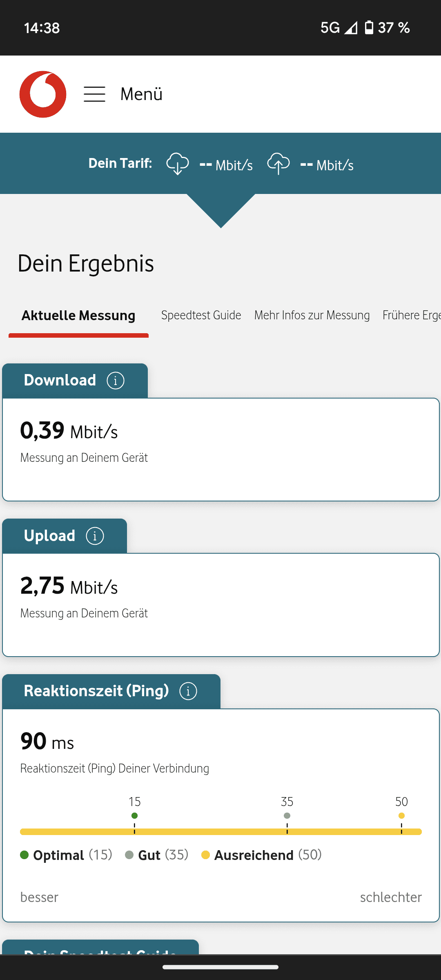441x980 pixels.
Task: Tap the Download info icon
Action: [x=116, y=381]
